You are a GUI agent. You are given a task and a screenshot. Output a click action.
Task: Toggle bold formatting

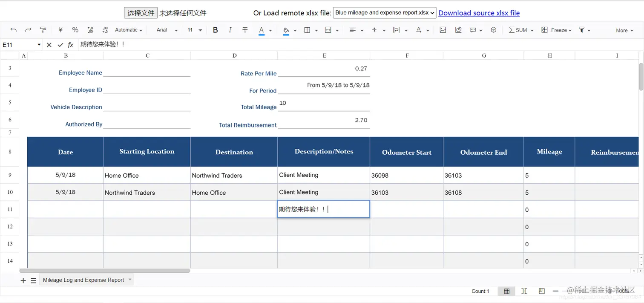coord(216,30)
